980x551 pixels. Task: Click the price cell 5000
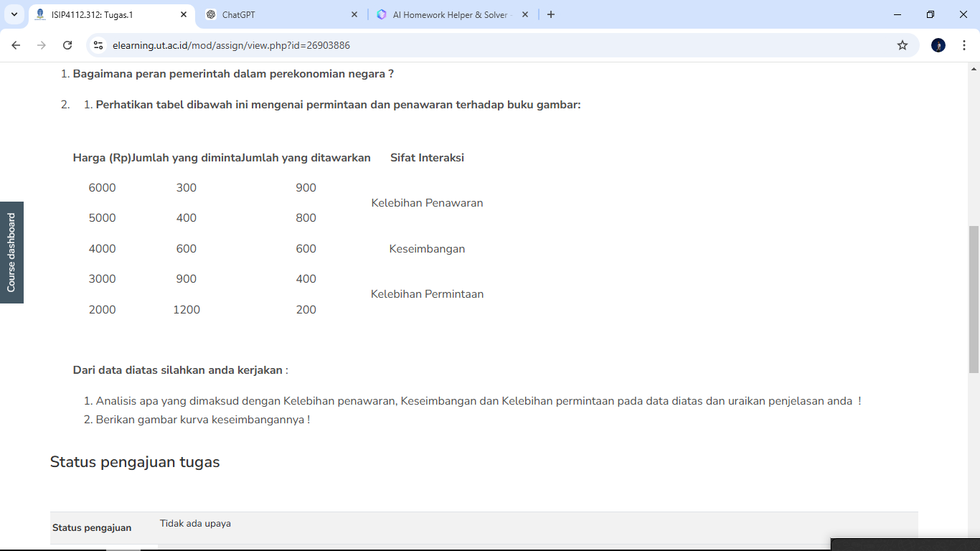pos(102,218)
